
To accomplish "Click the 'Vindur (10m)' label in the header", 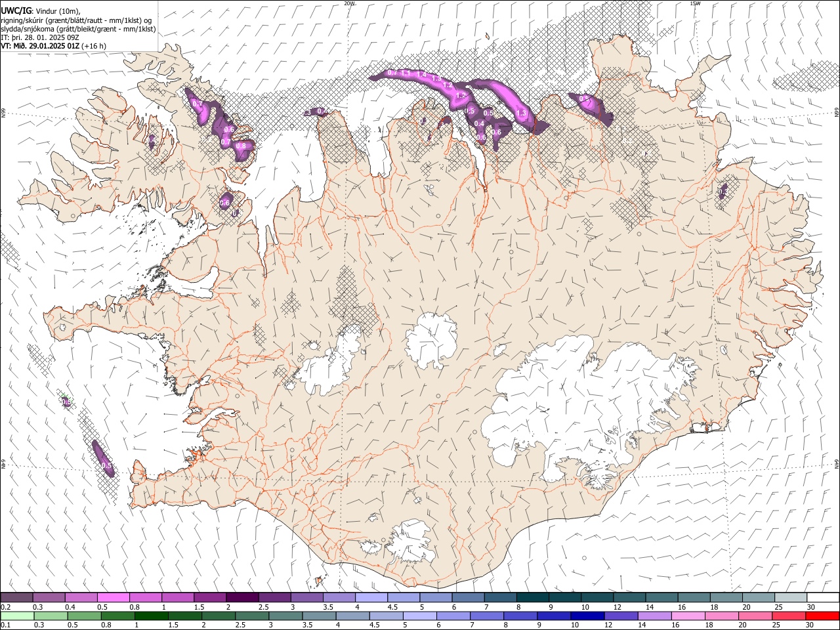I will click(58, 11).
